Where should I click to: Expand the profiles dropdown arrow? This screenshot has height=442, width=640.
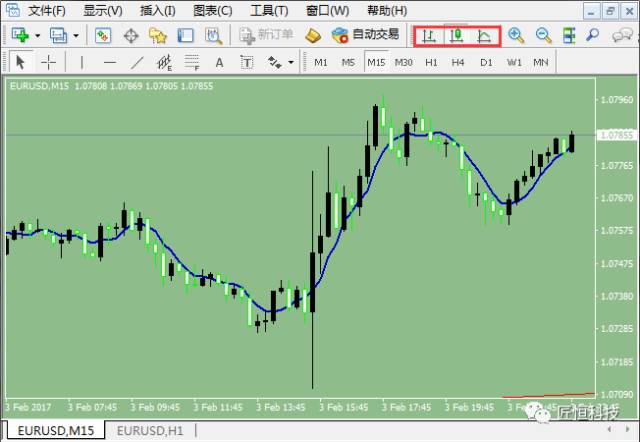click(75, 35)
